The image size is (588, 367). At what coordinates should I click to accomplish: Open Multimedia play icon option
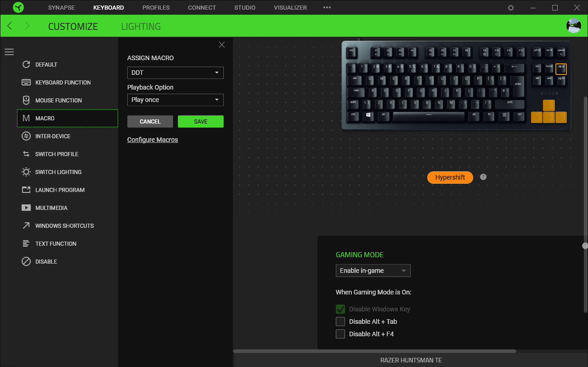(26, 208)
